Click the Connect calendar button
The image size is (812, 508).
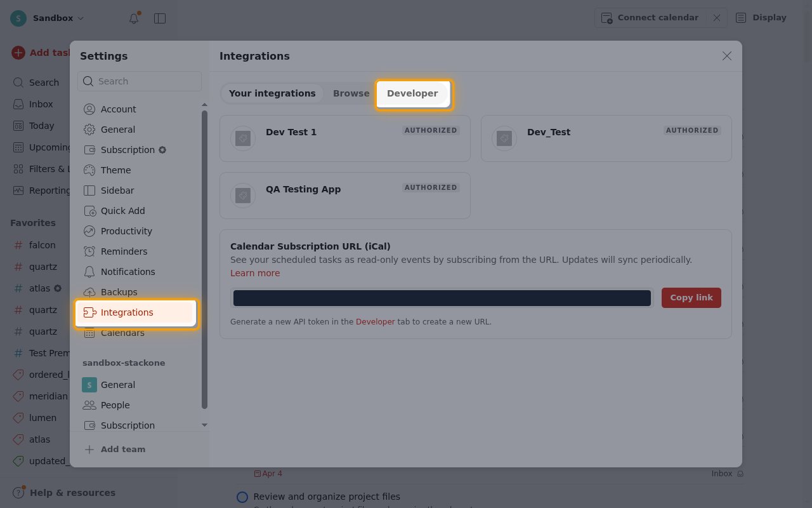point(651,18)
